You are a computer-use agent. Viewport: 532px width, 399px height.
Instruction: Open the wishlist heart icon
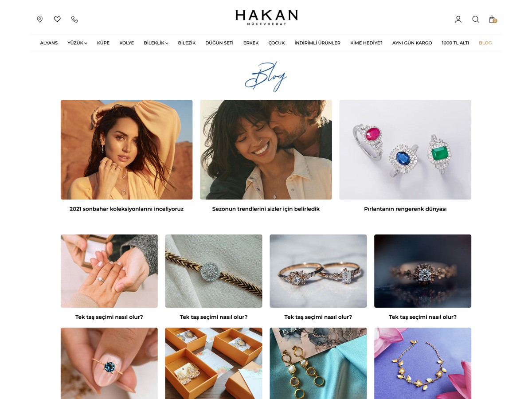click(57, 19)
